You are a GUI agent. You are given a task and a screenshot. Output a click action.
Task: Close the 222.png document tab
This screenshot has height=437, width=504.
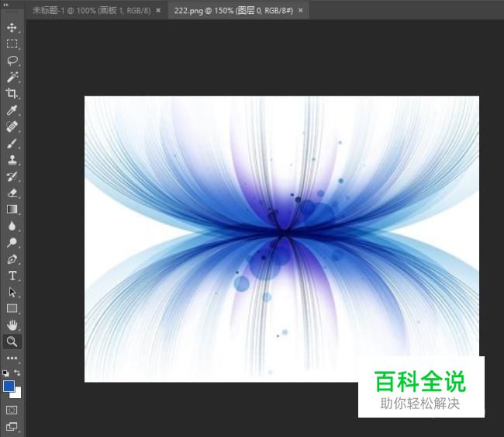coord(301,10)
